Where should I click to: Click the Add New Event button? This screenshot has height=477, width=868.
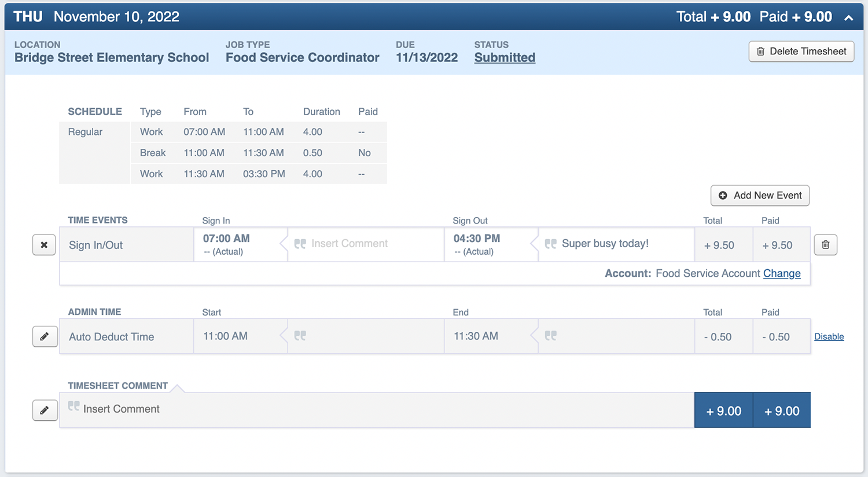(760, 196)
